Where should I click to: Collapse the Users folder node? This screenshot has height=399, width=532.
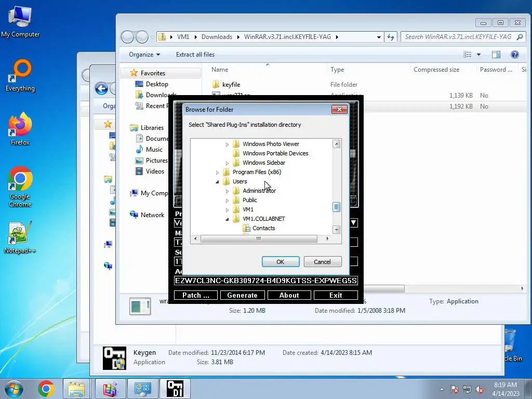point(217,182)
